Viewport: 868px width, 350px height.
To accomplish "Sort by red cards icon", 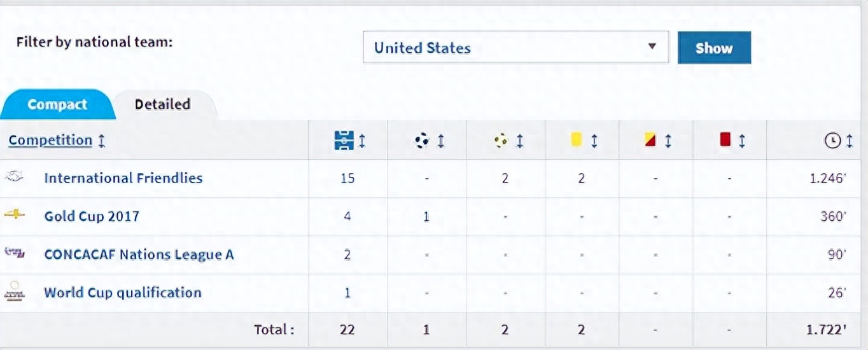I will pos(725,140).
